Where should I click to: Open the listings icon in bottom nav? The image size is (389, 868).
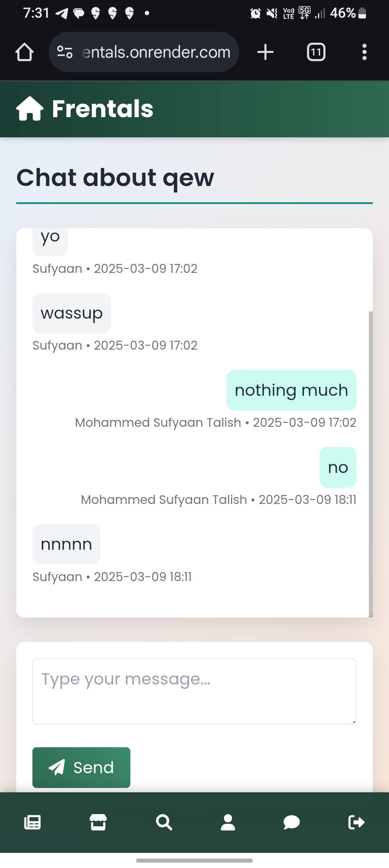[x=32, y=823]
